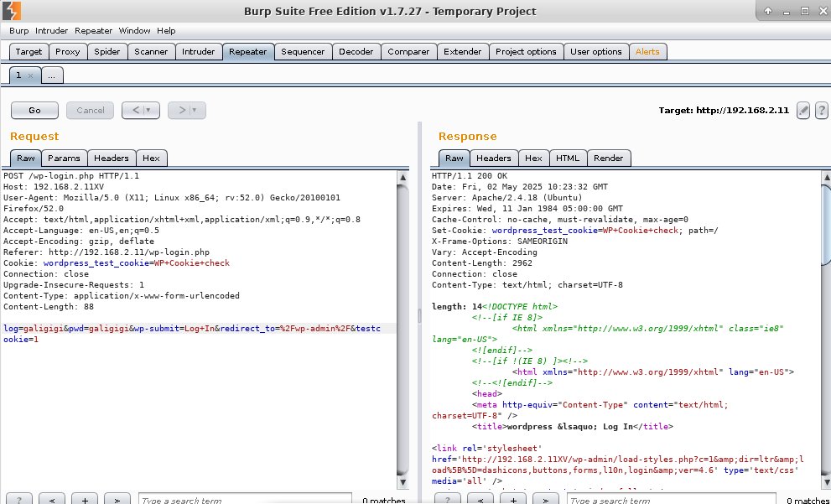This screenshot has width=831, height=504.
Task: Send the request with Go
Action: pos(34,110)
